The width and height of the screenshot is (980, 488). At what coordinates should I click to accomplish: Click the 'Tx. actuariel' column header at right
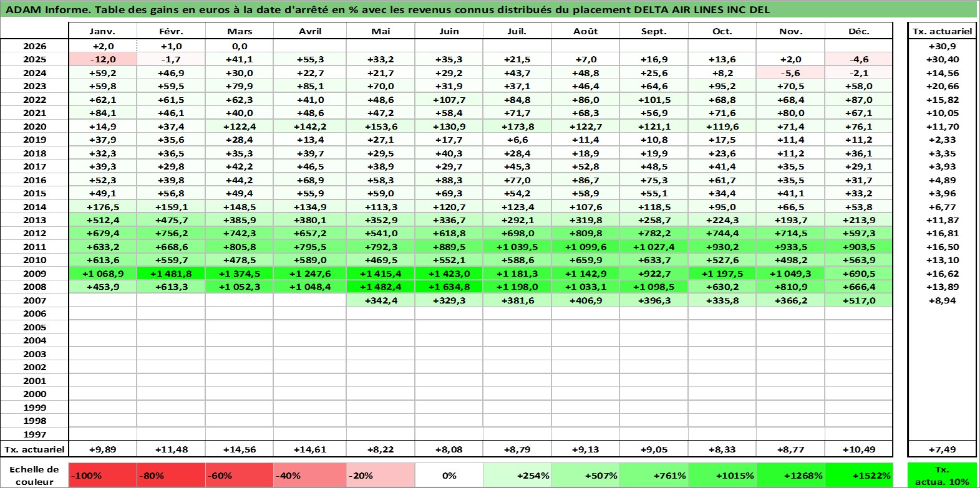click(942, 31)
